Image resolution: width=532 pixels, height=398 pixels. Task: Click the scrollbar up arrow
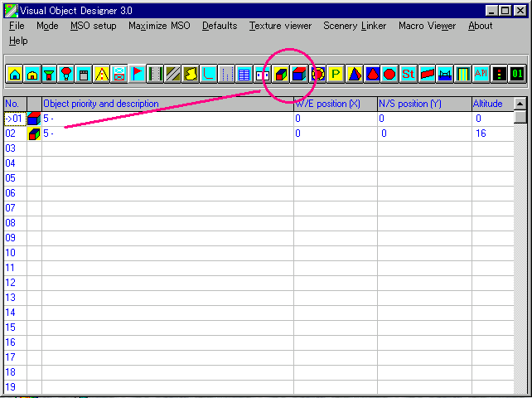(520, 104)
